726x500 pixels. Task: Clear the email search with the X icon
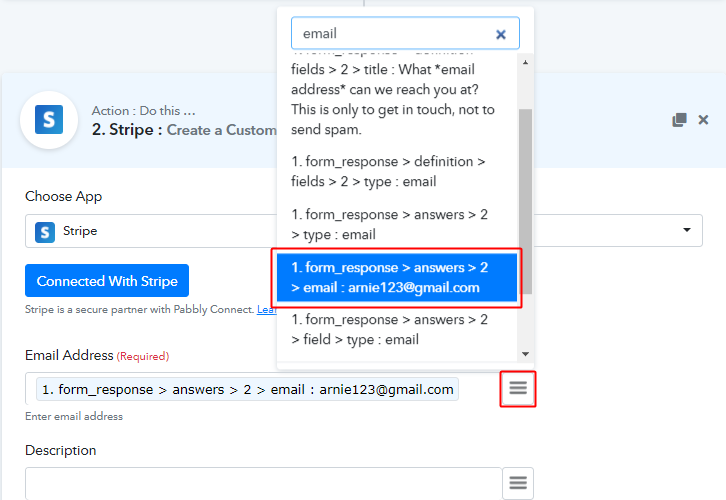click(501, 34)
